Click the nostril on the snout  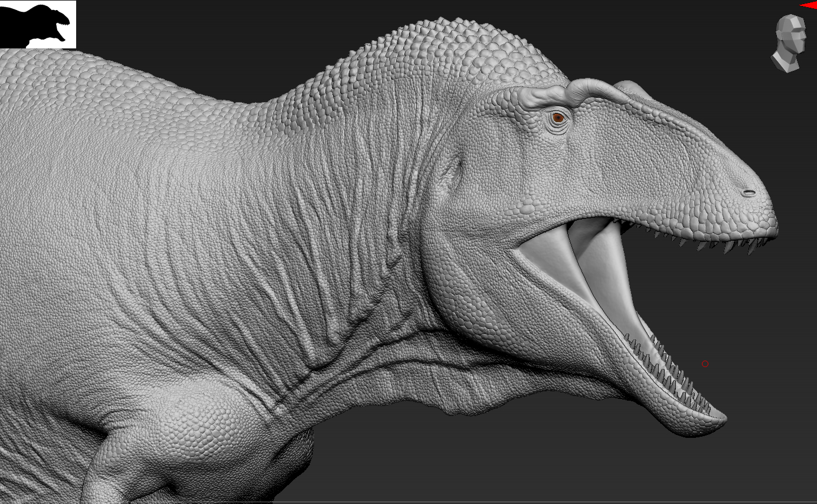pyautogui.click(x=749, y=192)
